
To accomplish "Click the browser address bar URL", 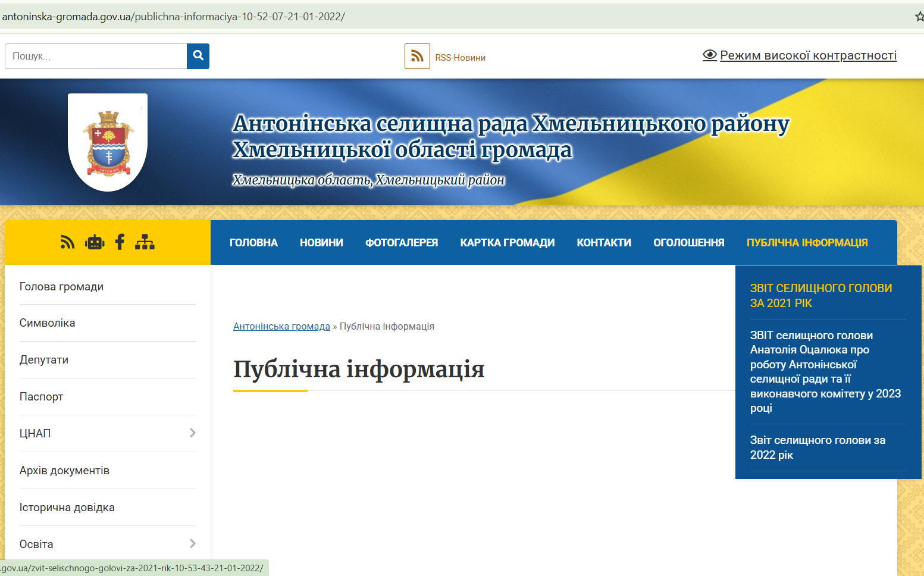I will click(173, 17).
